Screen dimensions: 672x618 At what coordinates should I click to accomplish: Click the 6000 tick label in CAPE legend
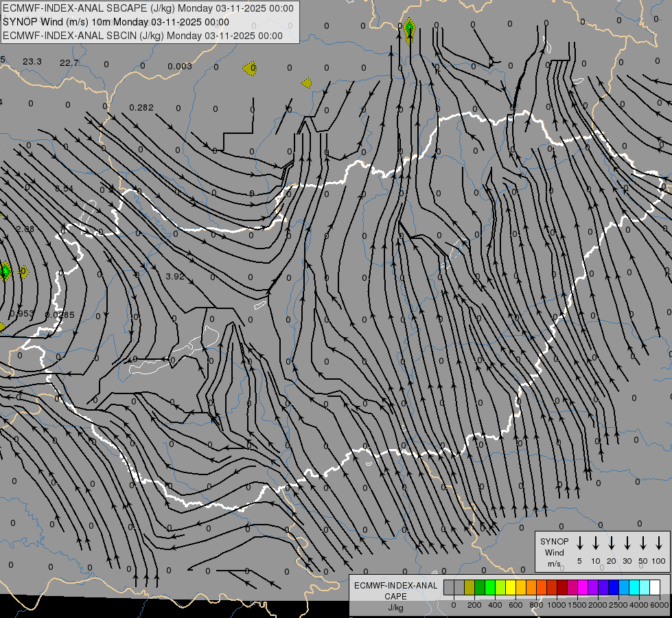click(x=660, y=605)
